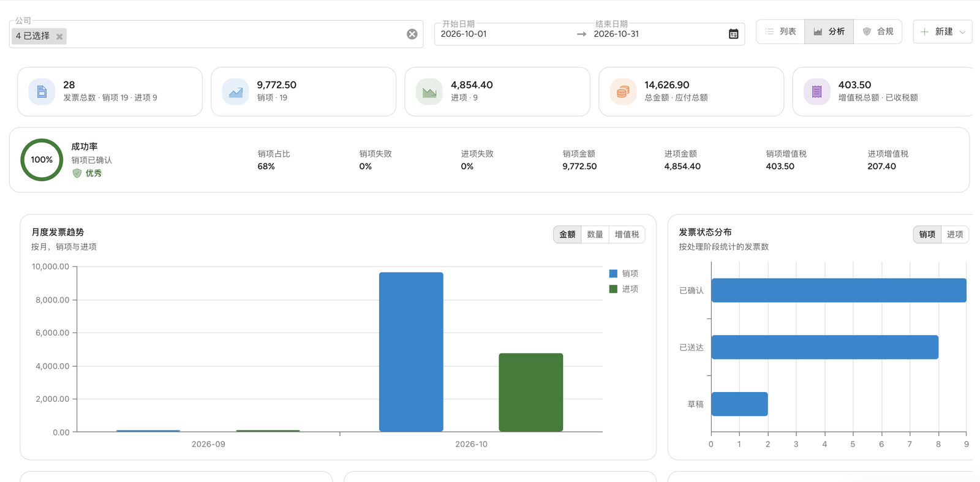Clear the company filter field
Viewport: 980px width, 482px height.
coord(412,34)
